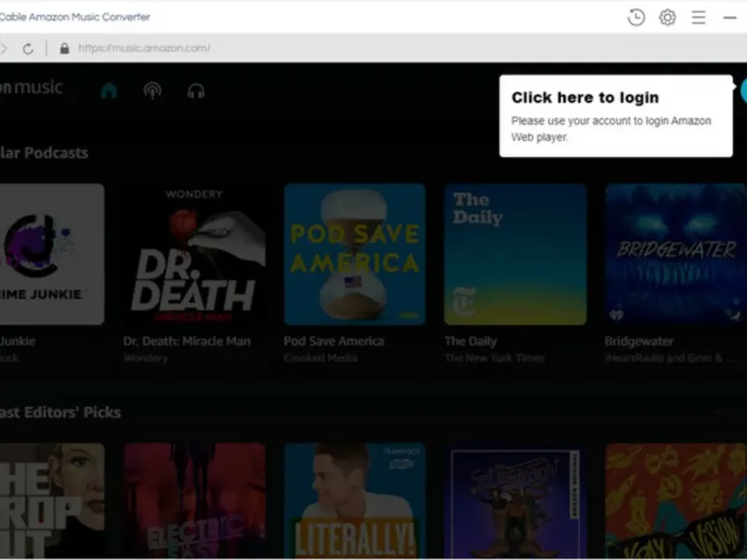Open the library headphones icon
The height and width of the screenshot is (560, 747).
[196, 91]
